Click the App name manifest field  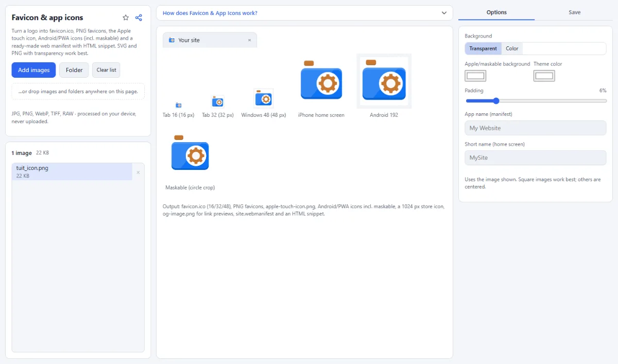pos(536,128)
